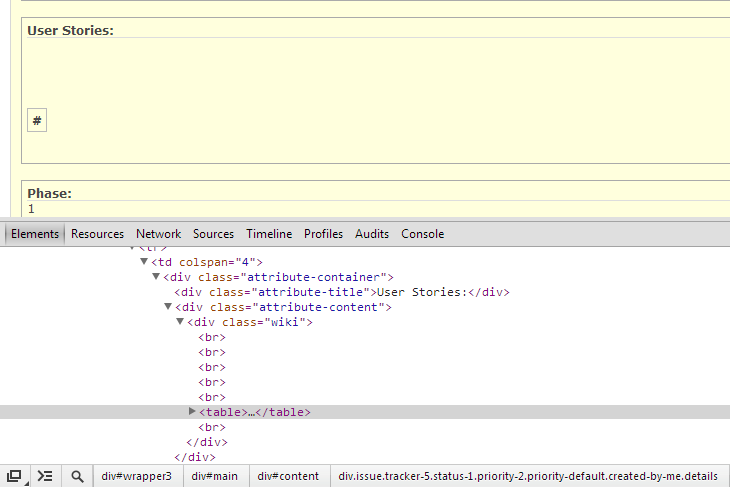Open the Timeline tab
Viewport: 730px width, 487px height.
[x=269, y=234]
